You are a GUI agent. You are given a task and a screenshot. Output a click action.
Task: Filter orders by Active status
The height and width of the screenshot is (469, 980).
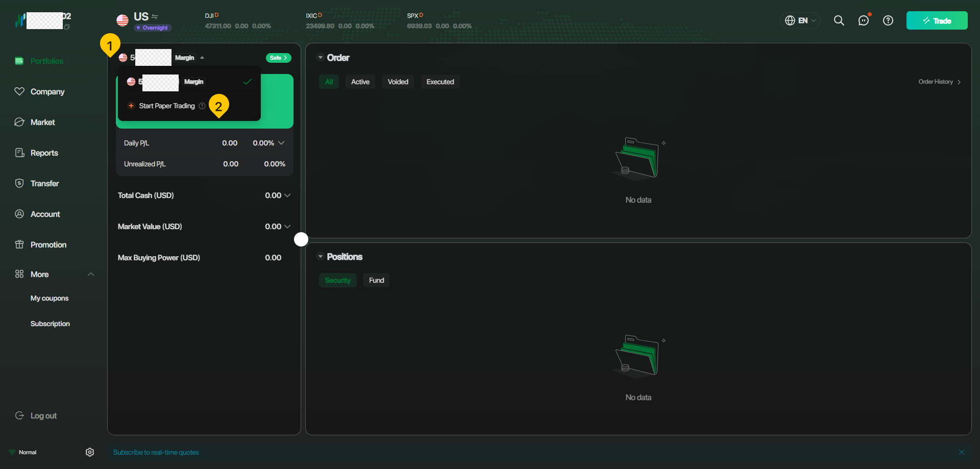[360, 82]
